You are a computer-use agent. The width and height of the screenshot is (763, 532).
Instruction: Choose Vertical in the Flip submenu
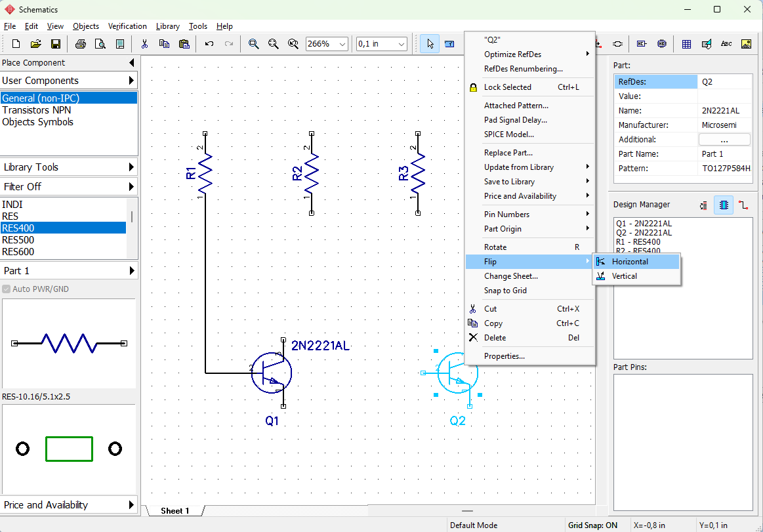click(x=636, y=276)
